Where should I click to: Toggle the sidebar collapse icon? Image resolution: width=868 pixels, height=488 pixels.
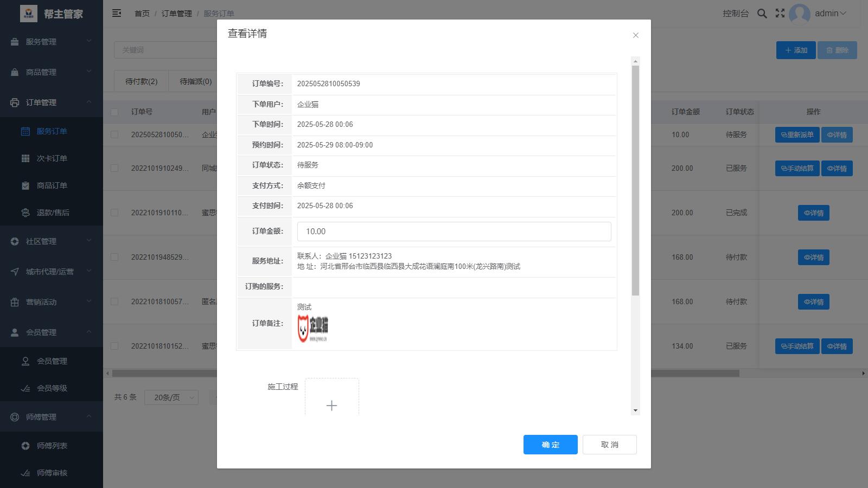pyautogui.click(x=117, y=13)
